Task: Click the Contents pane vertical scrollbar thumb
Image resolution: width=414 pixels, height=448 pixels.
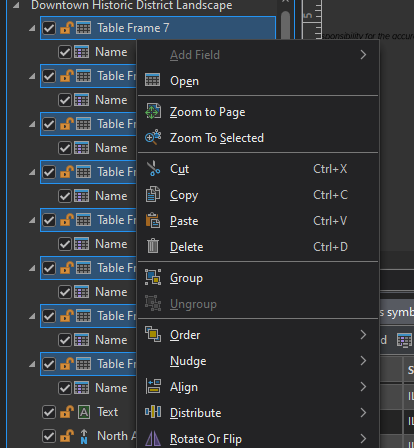Action: pos(286,25)
